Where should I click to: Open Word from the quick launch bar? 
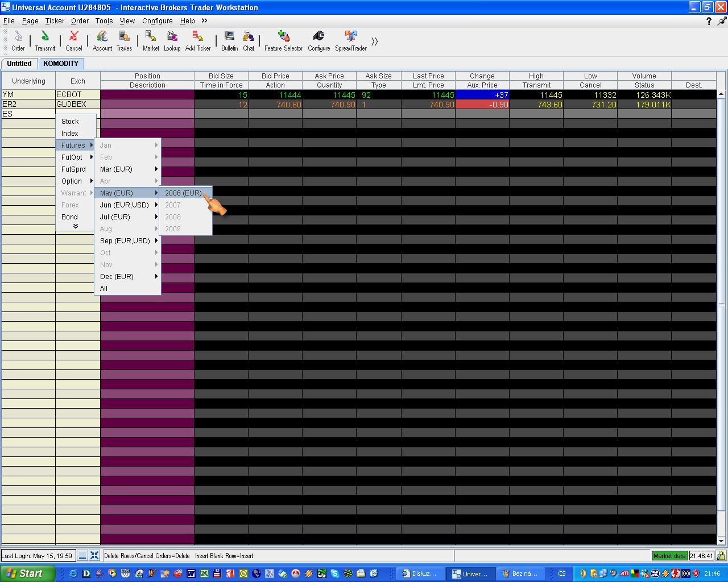191,573
